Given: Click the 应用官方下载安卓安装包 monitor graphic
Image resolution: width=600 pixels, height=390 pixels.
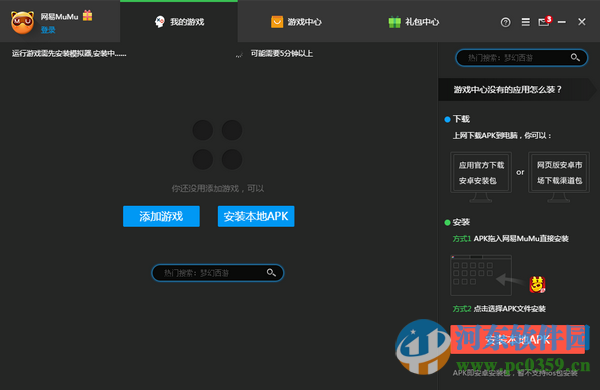Looking at the screenshot, I should (x=481, y=177).
